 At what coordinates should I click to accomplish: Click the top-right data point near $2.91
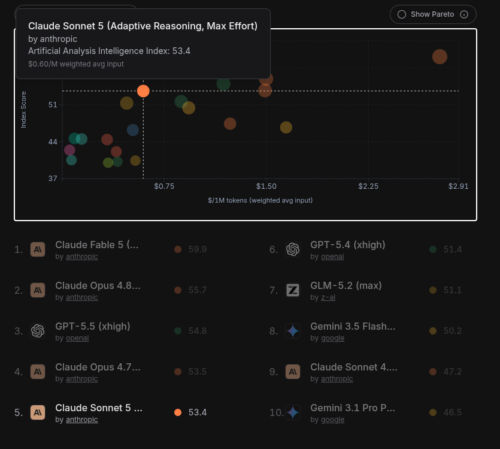(x=440, y=57)
